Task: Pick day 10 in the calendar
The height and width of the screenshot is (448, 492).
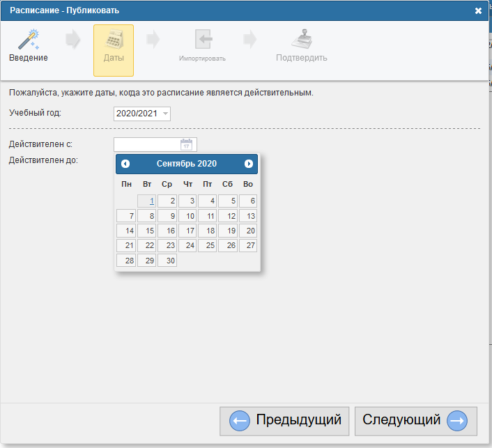Action: [x=187, y=216]
